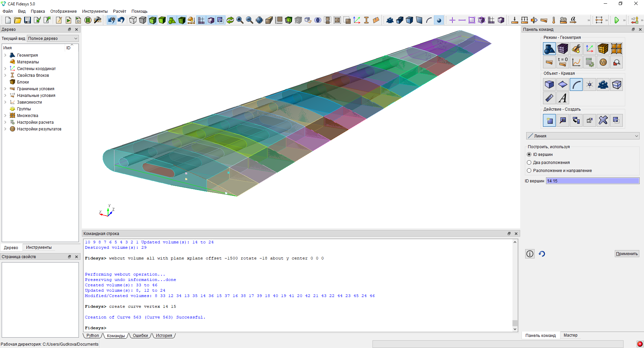Screen dimensions: 644x348
Task: Choose the 'Два расположения' radio option
Action: pyautogui.click(x=529, y=163)
